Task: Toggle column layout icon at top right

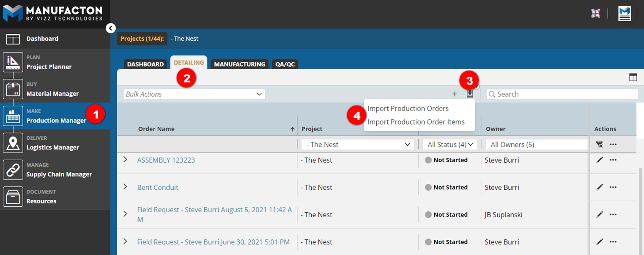Action: pos(633,77)
